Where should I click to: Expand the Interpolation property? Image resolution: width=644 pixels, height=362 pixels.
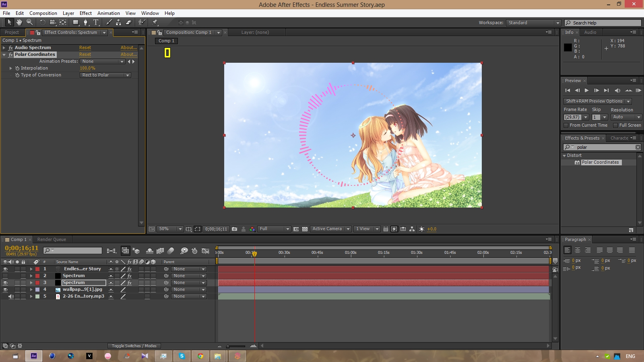[x=11, y=68]
